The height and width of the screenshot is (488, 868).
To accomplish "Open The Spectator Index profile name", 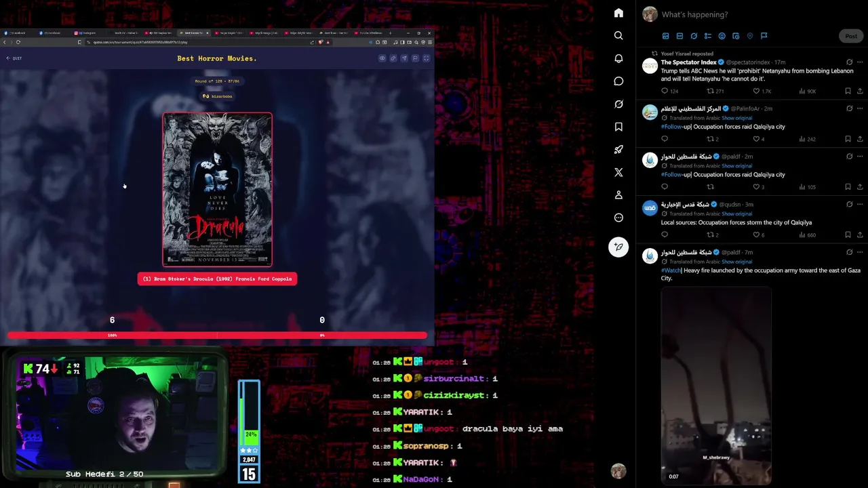I will pos(689,62).
